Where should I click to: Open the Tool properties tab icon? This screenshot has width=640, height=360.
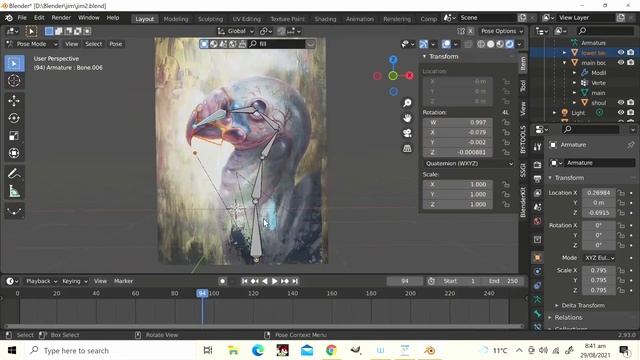(537, 147)
